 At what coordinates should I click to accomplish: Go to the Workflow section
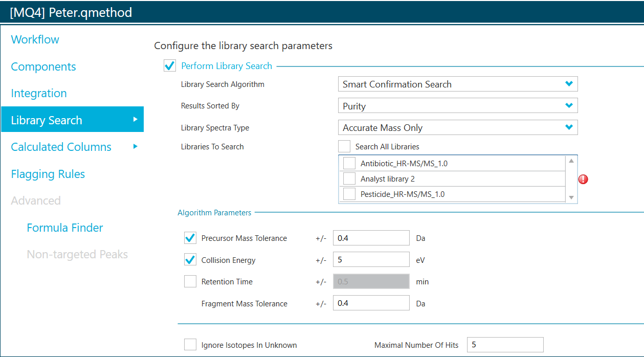tap(35, 39)
